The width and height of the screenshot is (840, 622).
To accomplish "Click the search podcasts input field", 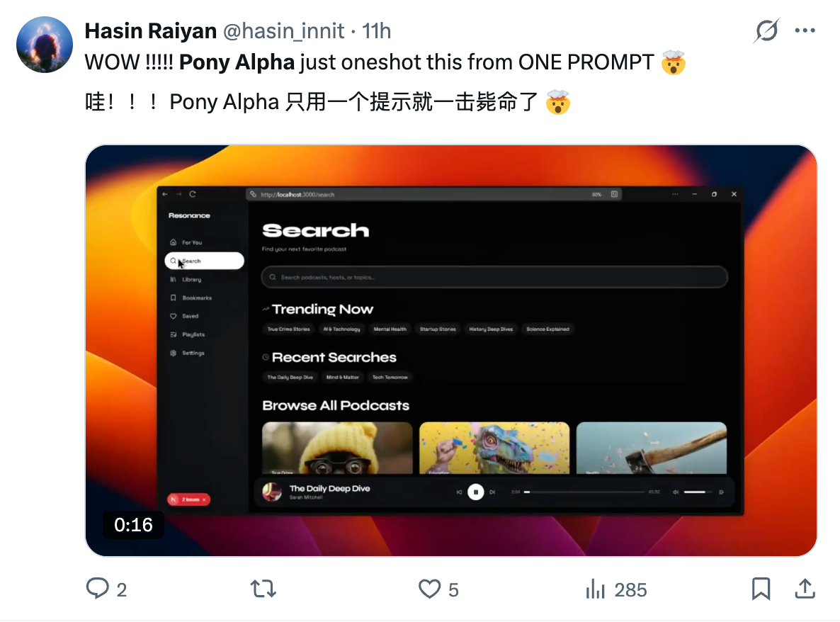I will pos(494,277).
